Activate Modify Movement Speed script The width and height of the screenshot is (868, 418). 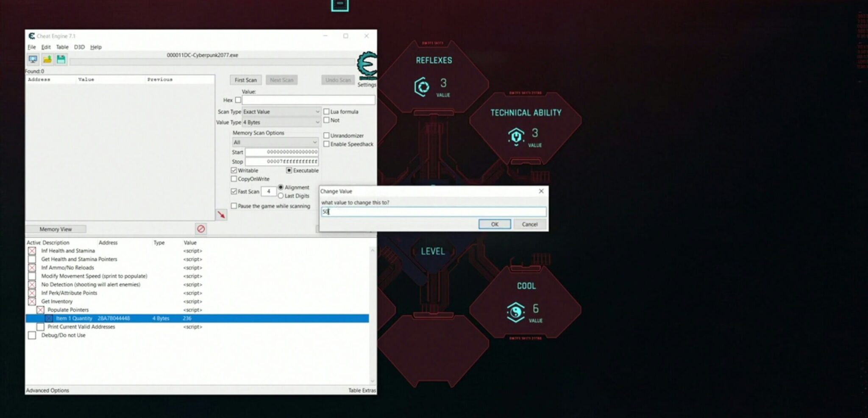click(32, 276)
